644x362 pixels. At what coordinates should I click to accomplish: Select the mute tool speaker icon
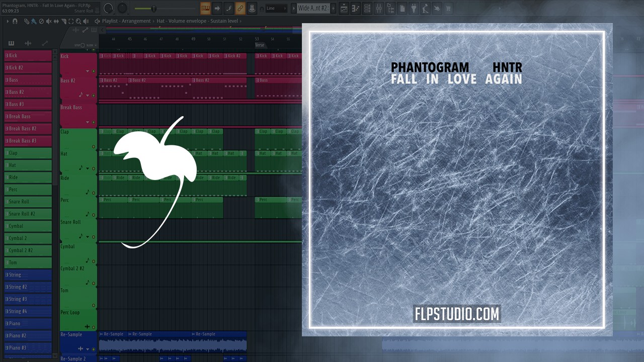pos(49,21)
